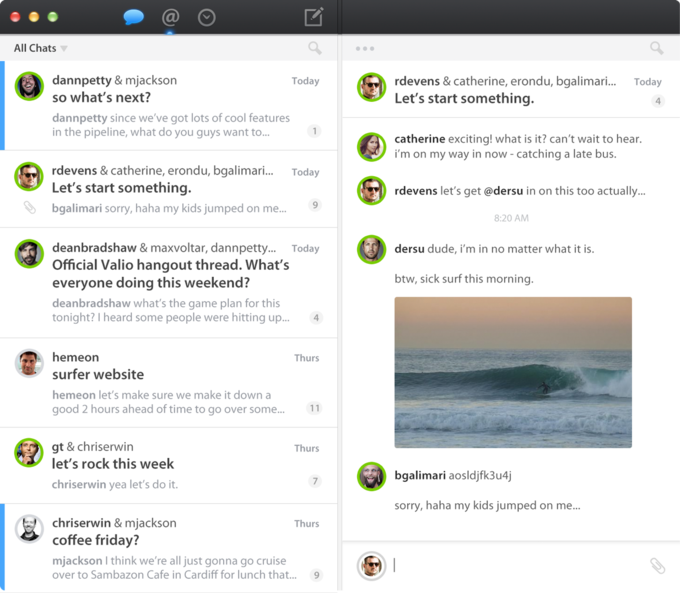Click catherine's avatar in conversation
This screenshot has height=593, width=680.
(372, 147)
